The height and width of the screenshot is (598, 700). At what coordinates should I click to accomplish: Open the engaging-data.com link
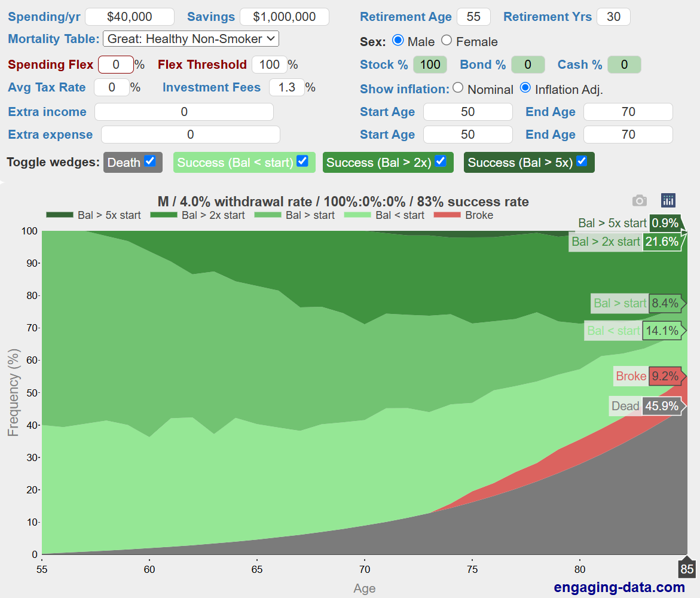pos(619,587)
